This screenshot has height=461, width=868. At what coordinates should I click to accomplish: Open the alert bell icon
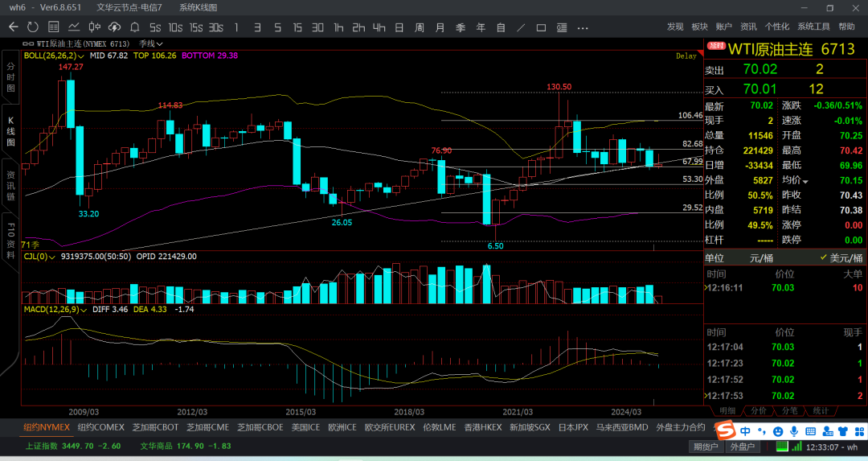tap(134, 27)
